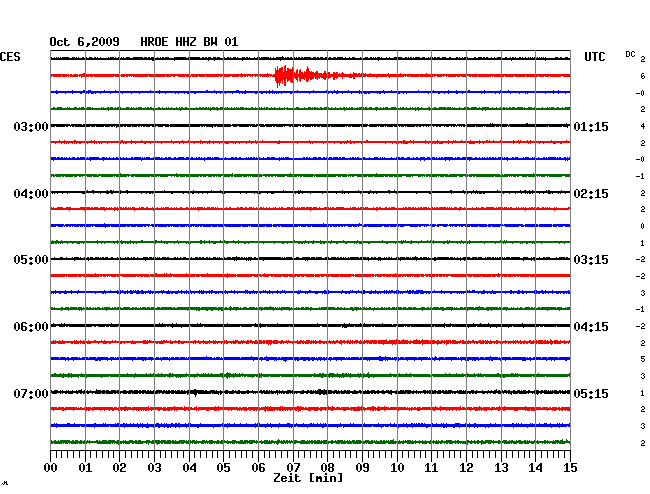The height and width of the screenshot is (494, 650).
Task: Click the '00' minute axis label
Action: tap(51, 467)
